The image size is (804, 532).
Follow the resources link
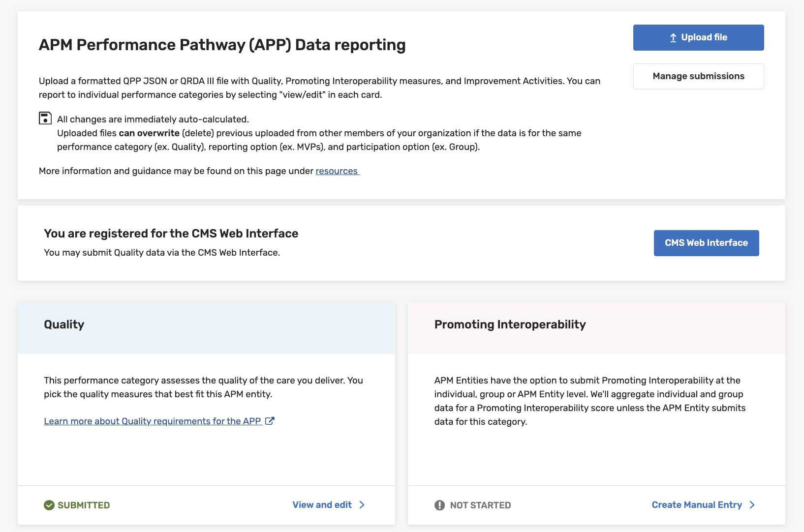tap(337, 171)
